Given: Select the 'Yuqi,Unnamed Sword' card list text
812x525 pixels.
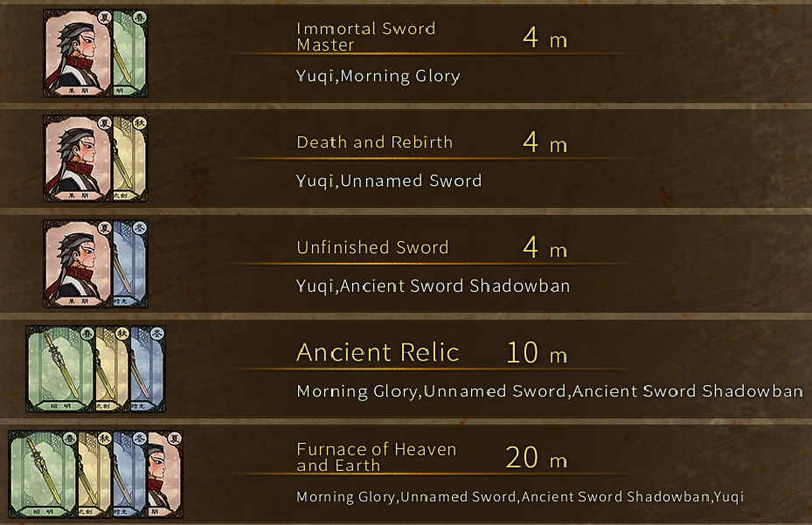Looking at the screenshot, I should tap(389, 181).
